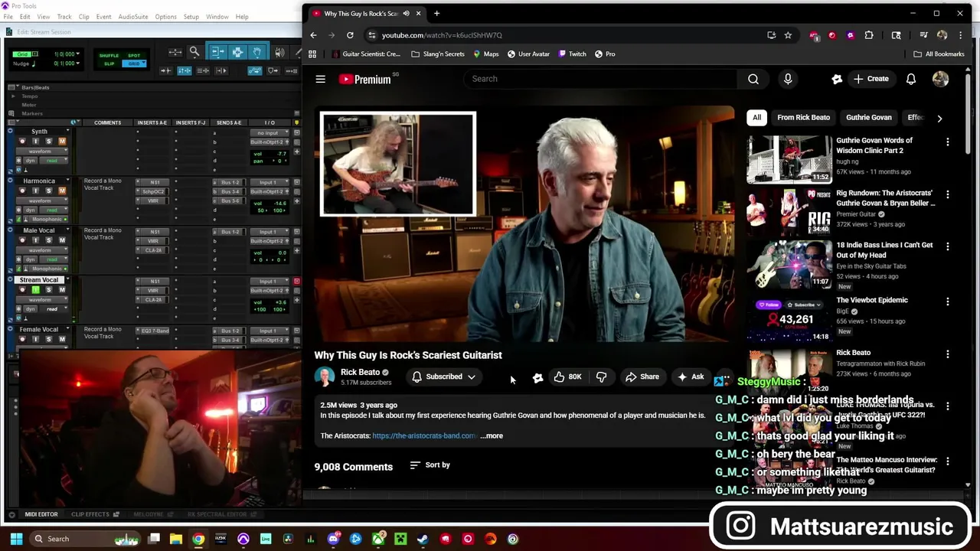
Task: Click the dislike thumbs-down button
Action: coord(602,377)
